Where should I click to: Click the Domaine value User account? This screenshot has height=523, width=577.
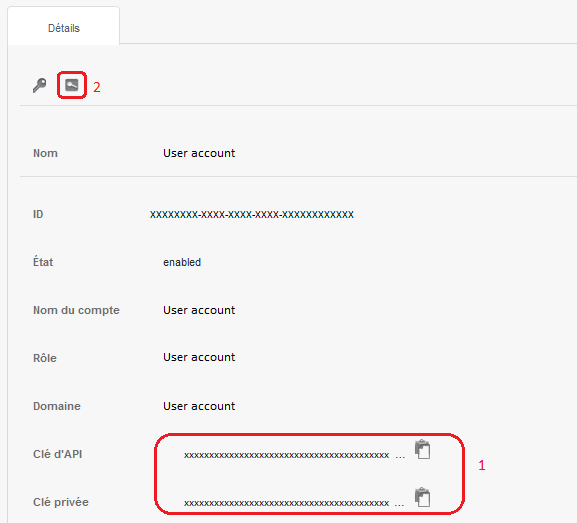coord(199,406)
